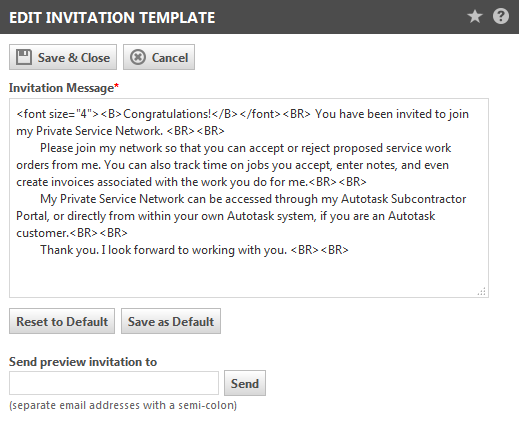Click Edit Invitation Template title text
Image resolution: width=519 pixels, height=448 pixels.
pyautogui.click(x=112, y=18)
